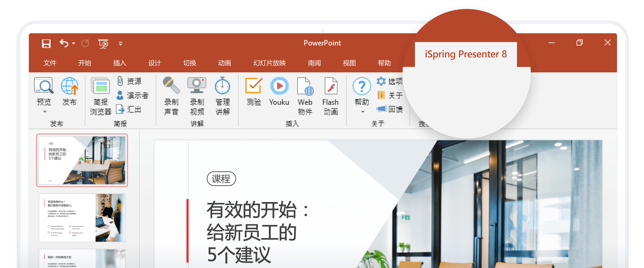Open the 简报浏览器 presentation explorer
Screen dimensions: 644x268
click(x=101, y=96)
